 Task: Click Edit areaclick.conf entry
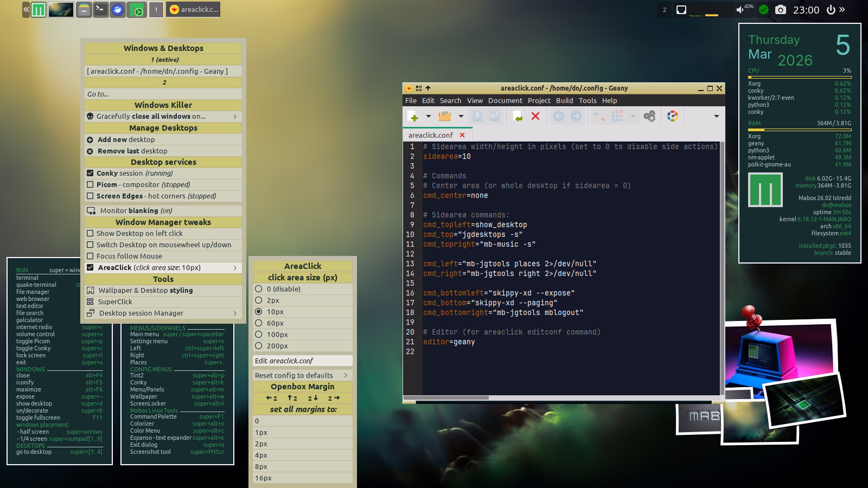(284, 361)
